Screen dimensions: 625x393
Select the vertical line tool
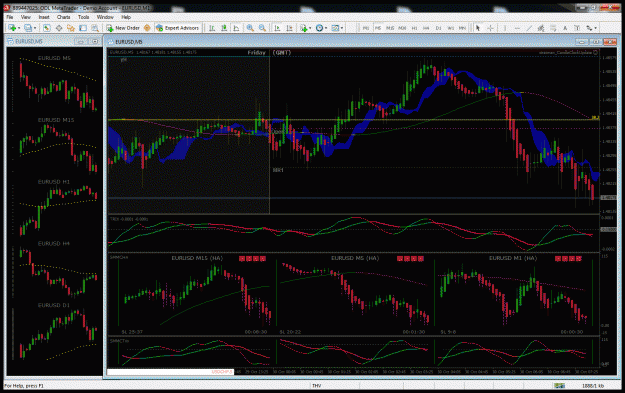click(505, 28)
